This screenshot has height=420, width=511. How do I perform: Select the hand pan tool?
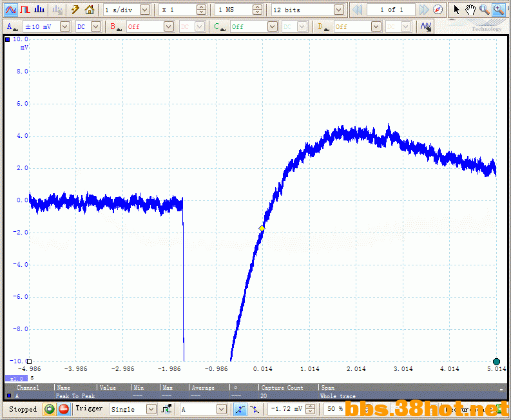click(x=470, y=10)
